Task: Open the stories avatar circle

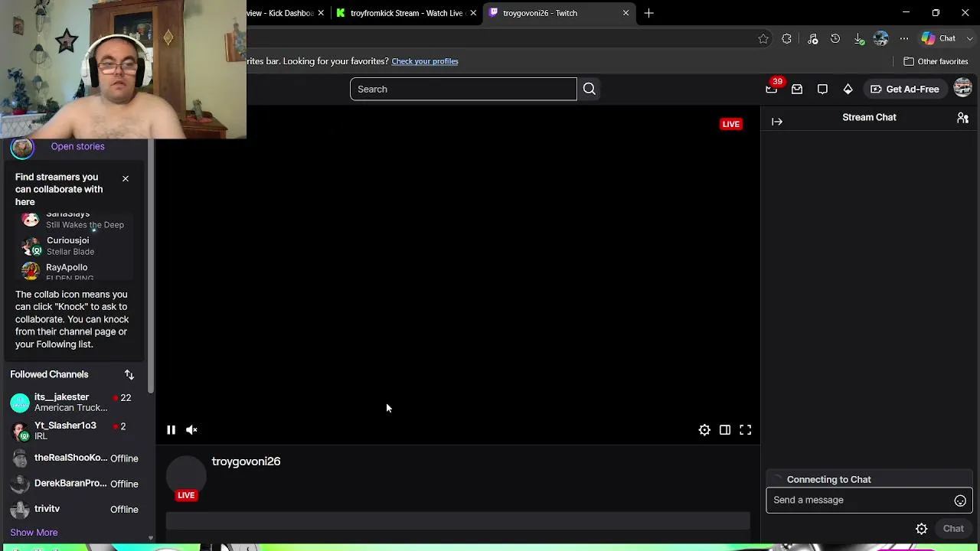Action: tap(22, 148)
